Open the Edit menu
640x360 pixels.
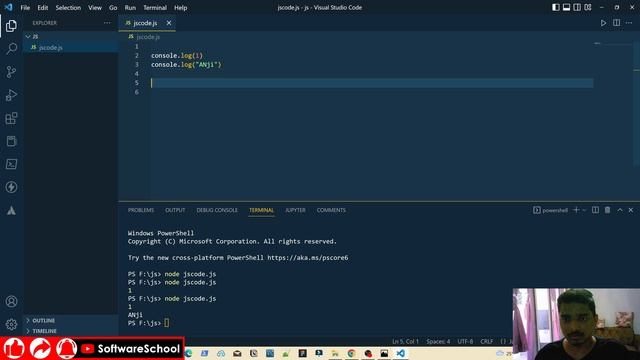42,7
